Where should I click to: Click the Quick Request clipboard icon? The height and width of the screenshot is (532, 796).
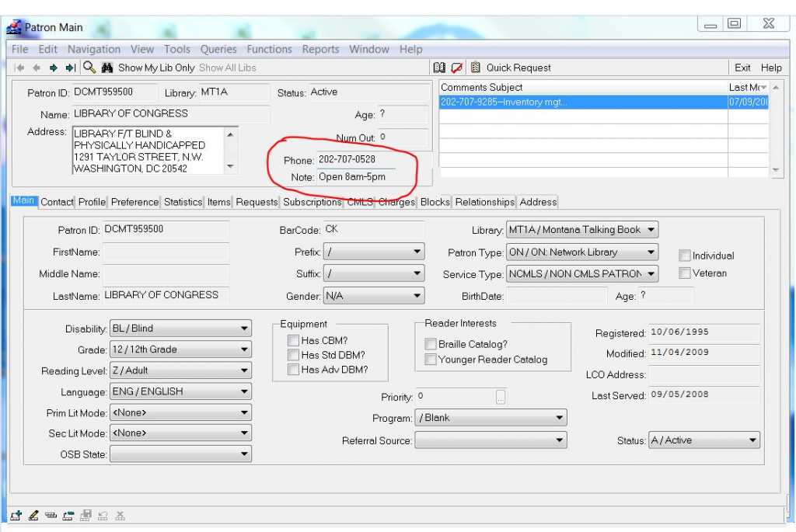475,68
